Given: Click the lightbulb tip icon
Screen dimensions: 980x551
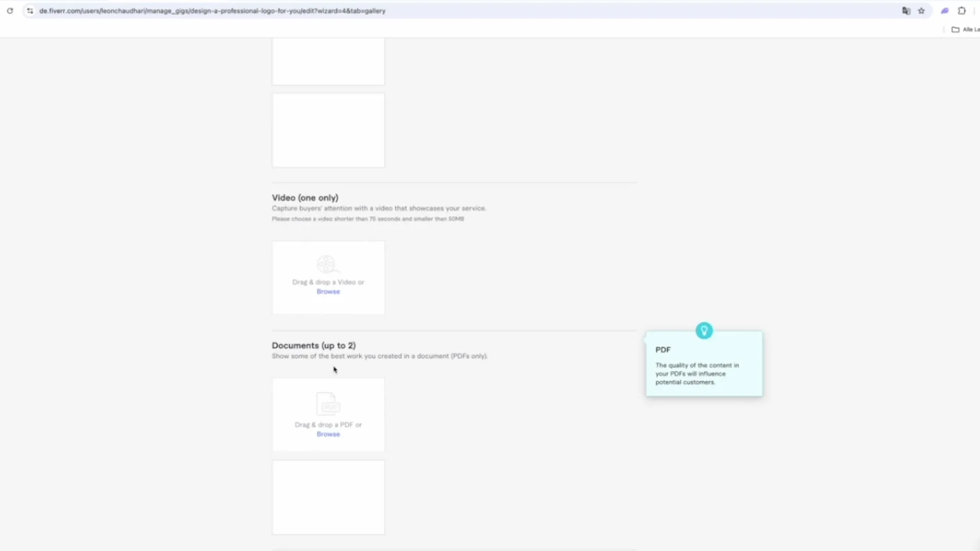Looking at the screenshot, I should (704, 331).
